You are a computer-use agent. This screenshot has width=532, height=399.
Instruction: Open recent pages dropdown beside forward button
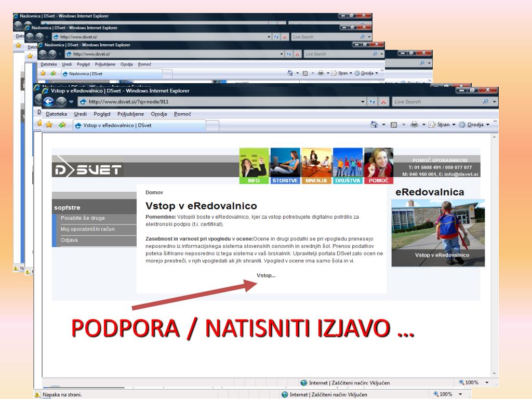(x=71, y=101)
